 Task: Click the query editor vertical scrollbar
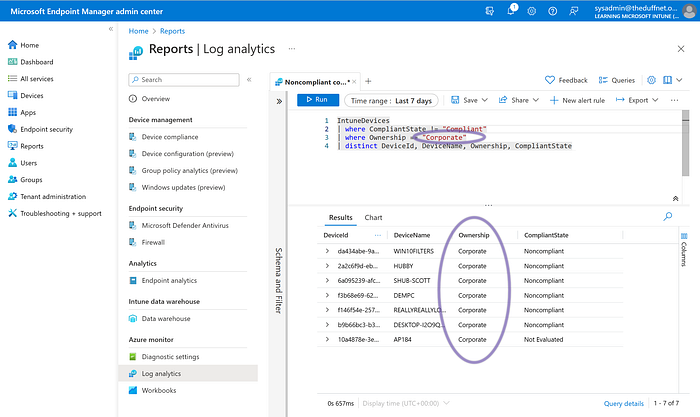(686, 144)
